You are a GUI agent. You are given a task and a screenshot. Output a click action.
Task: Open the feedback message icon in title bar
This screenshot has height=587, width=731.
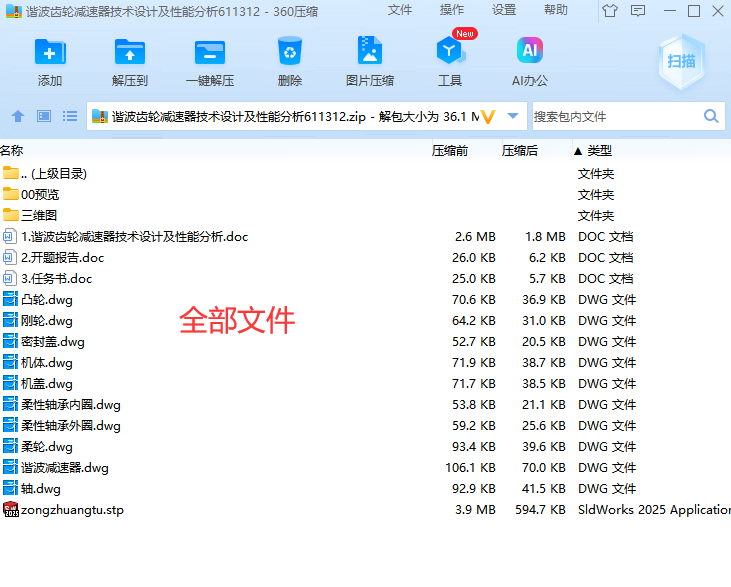coord(638,10)
